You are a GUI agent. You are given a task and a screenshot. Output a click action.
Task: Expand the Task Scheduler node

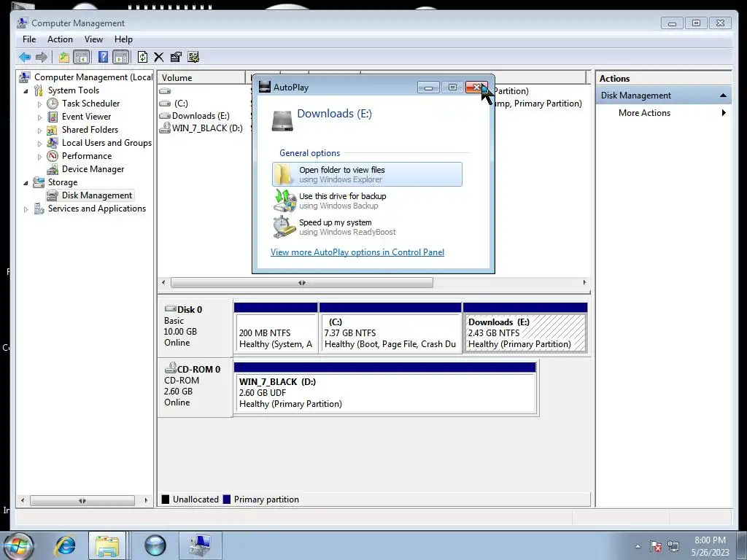(x=39, y=104)
